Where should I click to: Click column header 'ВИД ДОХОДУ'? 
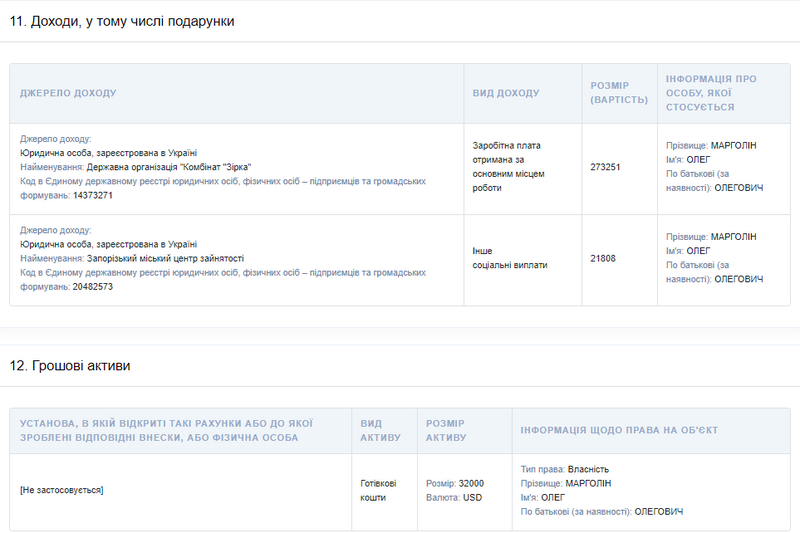coord(506,93)
